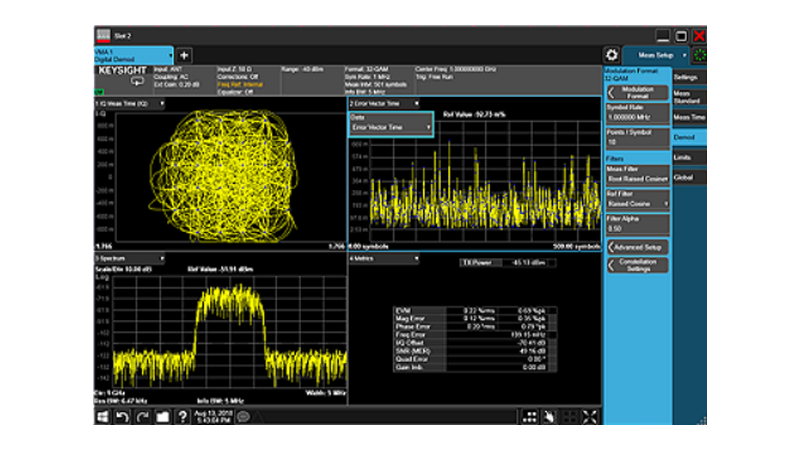Open the settings gear icon

[x=611, y=55]
